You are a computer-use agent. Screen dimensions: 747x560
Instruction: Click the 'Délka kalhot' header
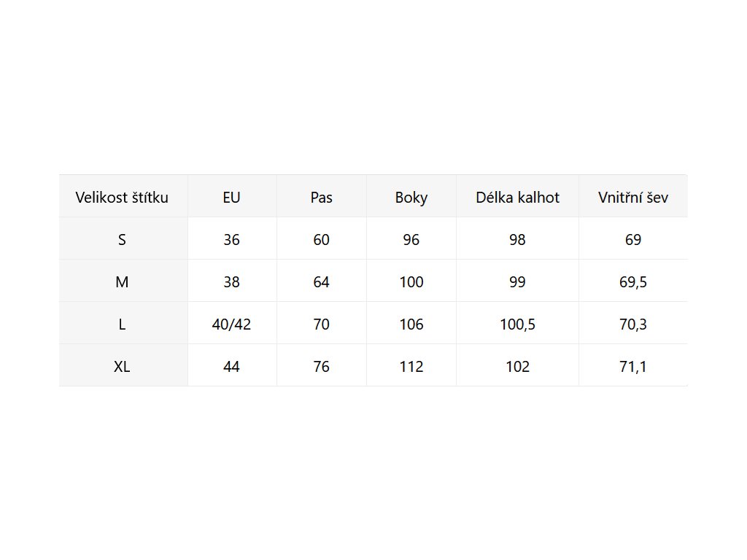517,197
